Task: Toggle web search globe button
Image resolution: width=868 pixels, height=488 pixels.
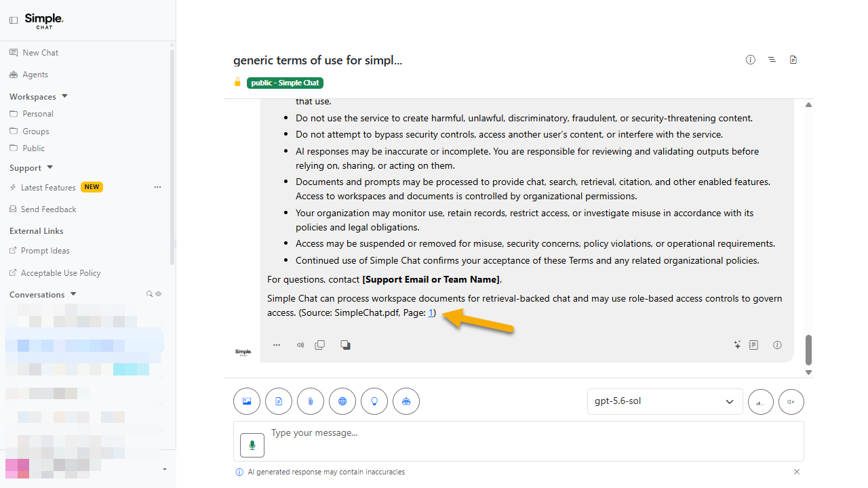Action: [x=342, y=401]
